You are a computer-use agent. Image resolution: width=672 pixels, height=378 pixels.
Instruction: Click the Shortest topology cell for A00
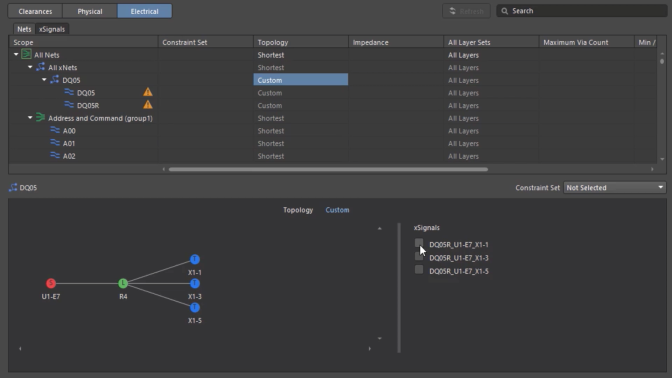coord(300,130)
